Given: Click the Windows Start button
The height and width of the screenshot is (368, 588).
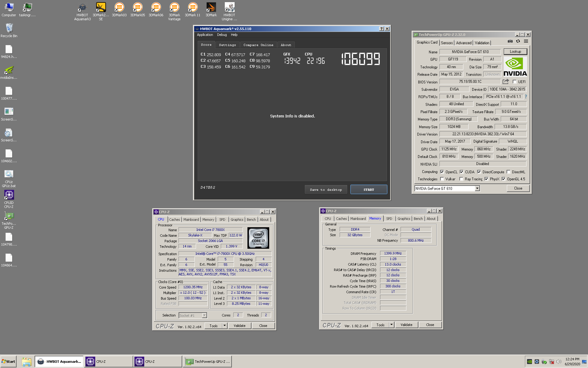Looking at the screenshot, I should coord(8,362).
